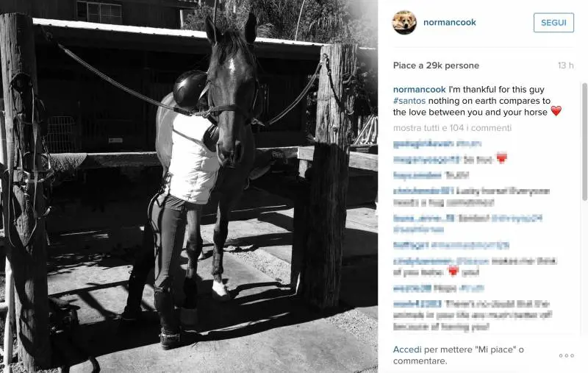Click the 'Mi piace o commentare' prompt text

(458, 355)
